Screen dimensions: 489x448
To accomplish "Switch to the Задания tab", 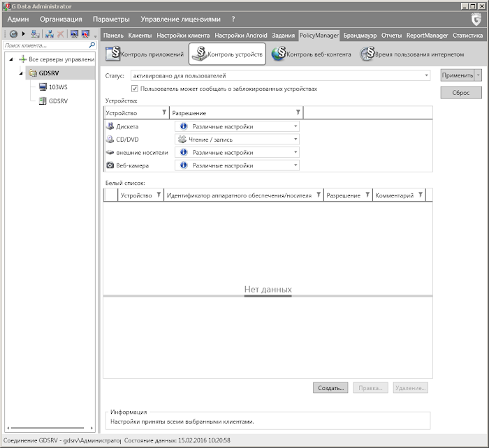I will click(x=283, y=35).
